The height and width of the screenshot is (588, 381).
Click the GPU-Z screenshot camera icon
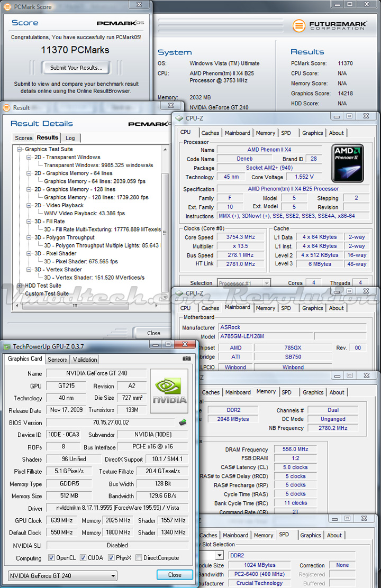(x=186, y=359)
